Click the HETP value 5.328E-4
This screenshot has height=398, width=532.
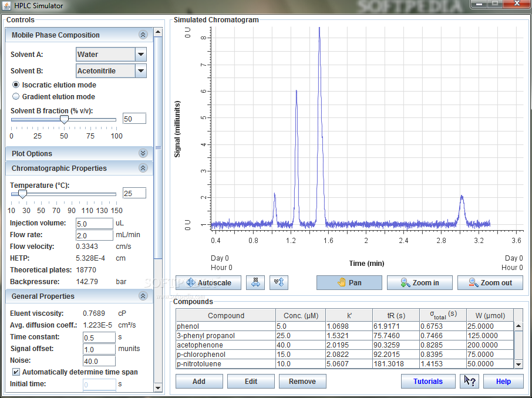90,258
